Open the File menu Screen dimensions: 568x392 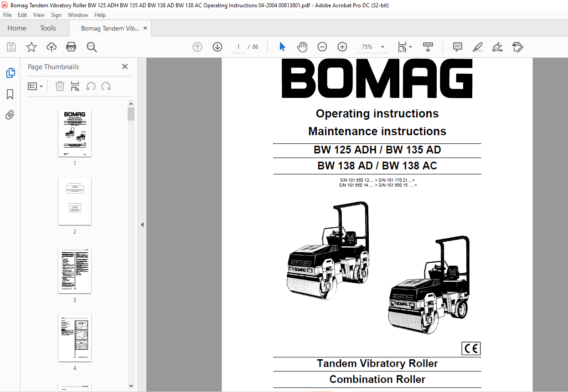point(7,15)
